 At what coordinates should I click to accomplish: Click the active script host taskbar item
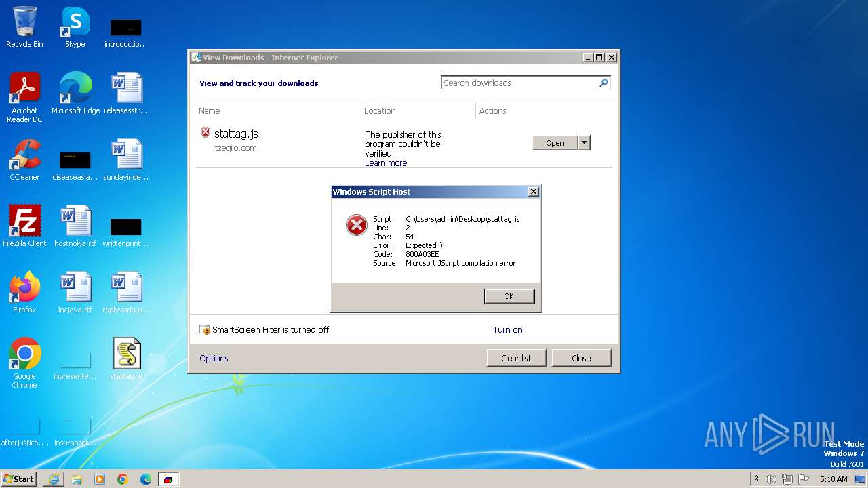click(x=169, y=479)
